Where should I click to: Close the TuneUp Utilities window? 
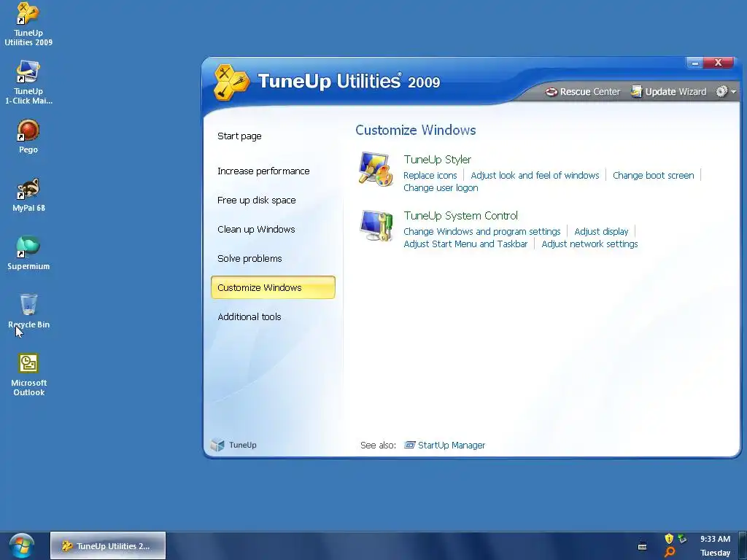pos(718,63)
